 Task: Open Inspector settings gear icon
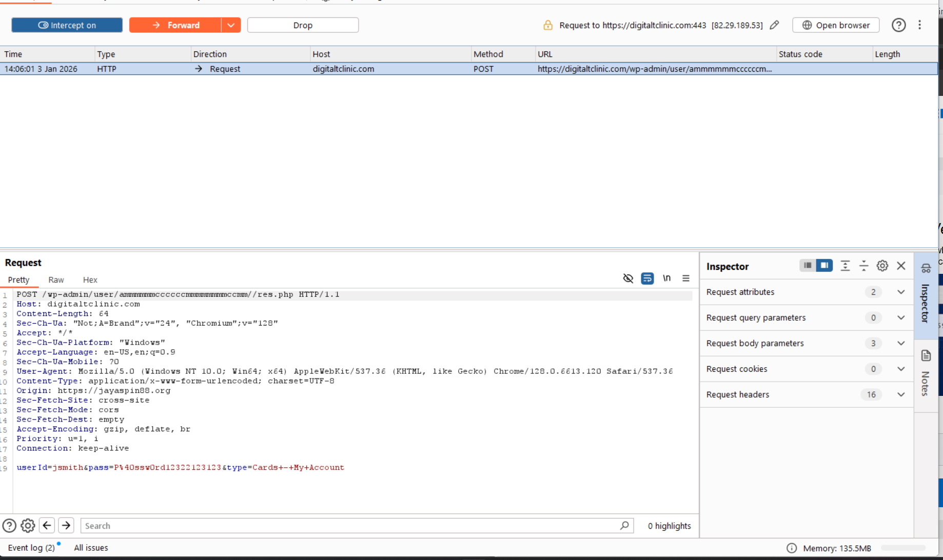[882, 266]
